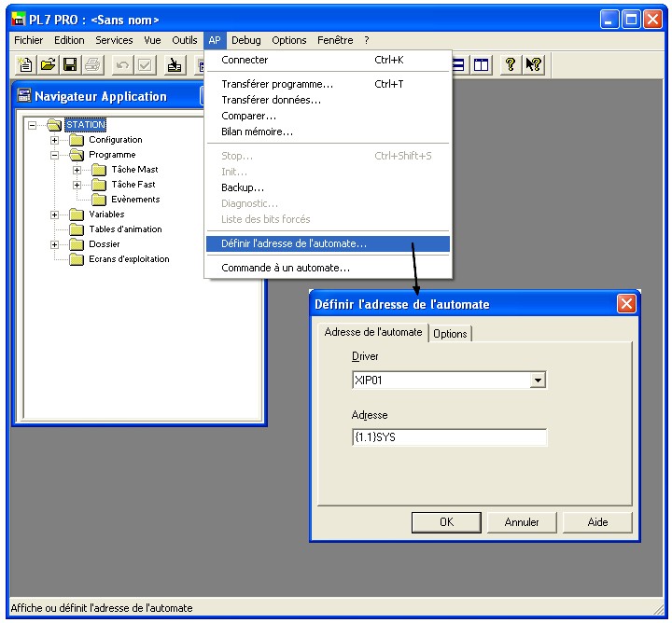
Task: Click the Open file toolbar icon
Action: point(48,65)
